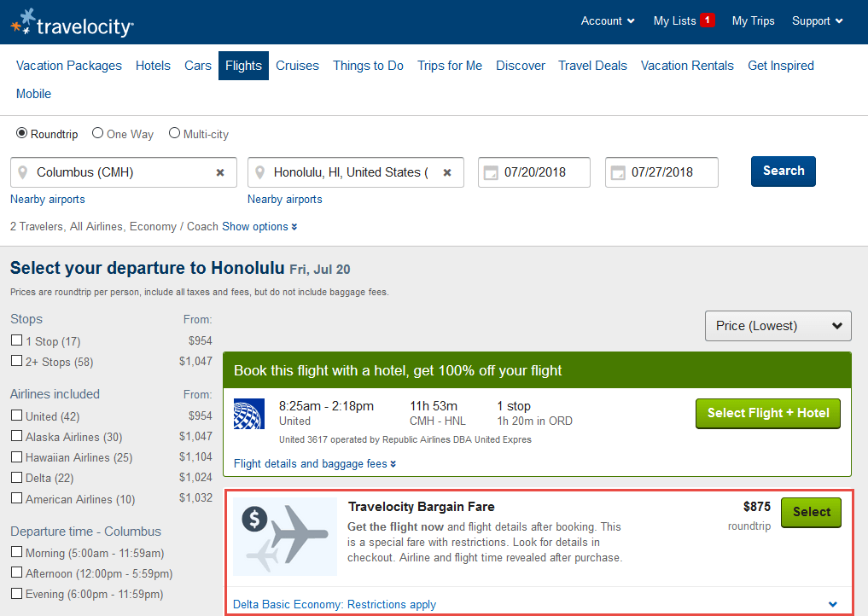This screenshot has height=616, width=868.
Task: Open the Cruises tab
Action: tap(297, 66)
